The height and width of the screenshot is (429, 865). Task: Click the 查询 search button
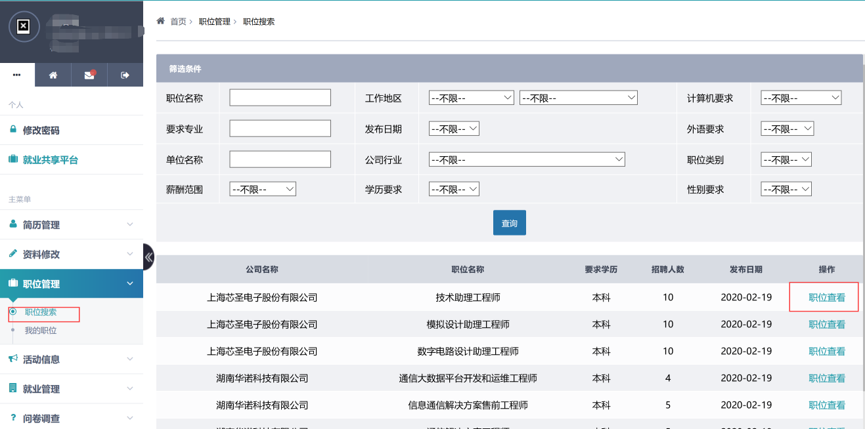point(509,223)
